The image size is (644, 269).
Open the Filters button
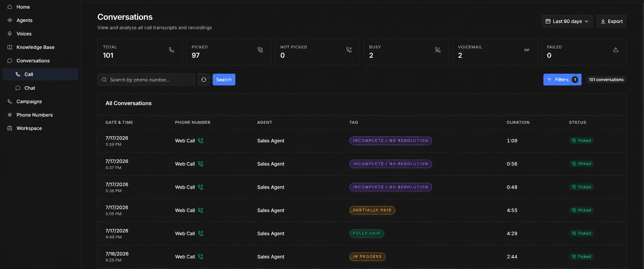point(562,80)
